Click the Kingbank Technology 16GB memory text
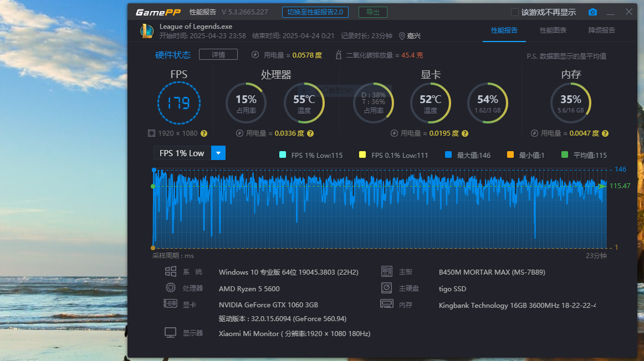Viewport: 644px width, 361px height. pyautogui.click(x=517, y=305)
